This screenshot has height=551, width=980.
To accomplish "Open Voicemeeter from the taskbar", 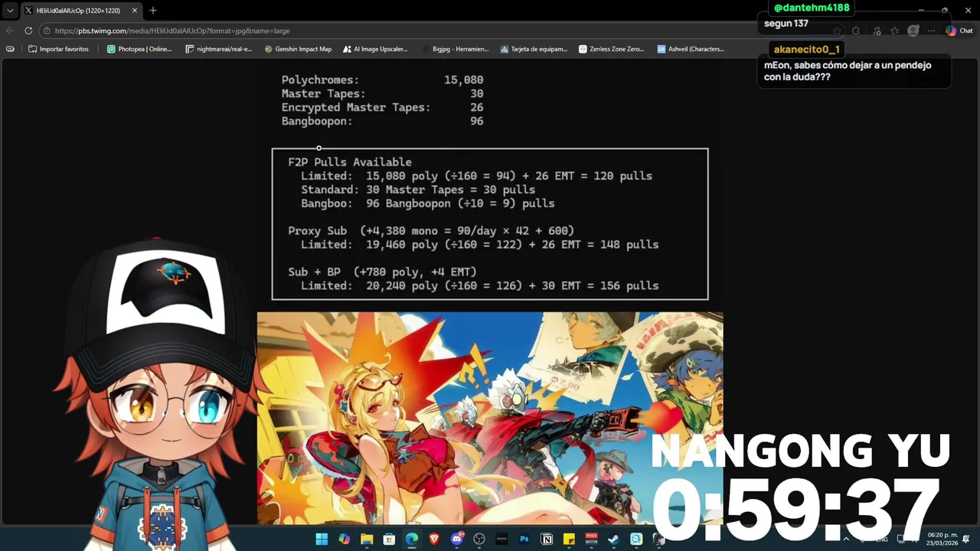I will (x=592, y=540).
